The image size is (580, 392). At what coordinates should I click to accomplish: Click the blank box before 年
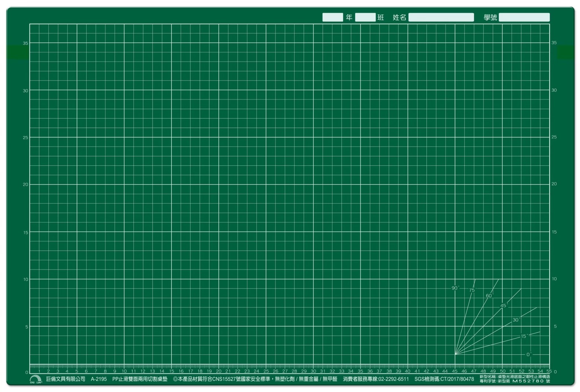click(x=332, y=17)
